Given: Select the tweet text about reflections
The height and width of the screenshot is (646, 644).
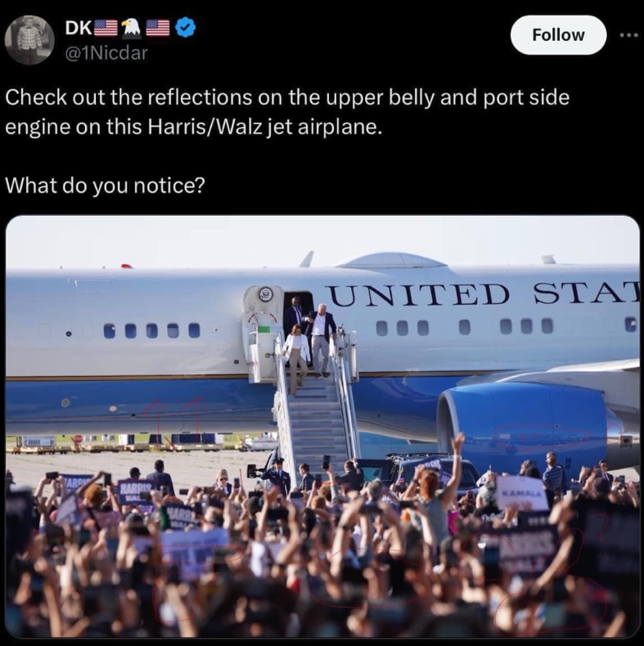Looking at the screenshot, I should coord(287,112).
